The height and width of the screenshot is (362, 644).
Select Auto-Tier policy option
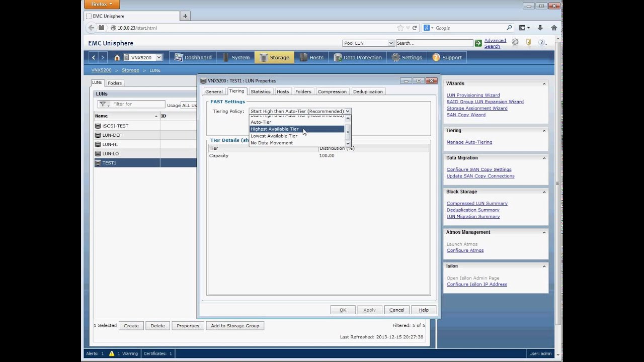tap(297, 122)
